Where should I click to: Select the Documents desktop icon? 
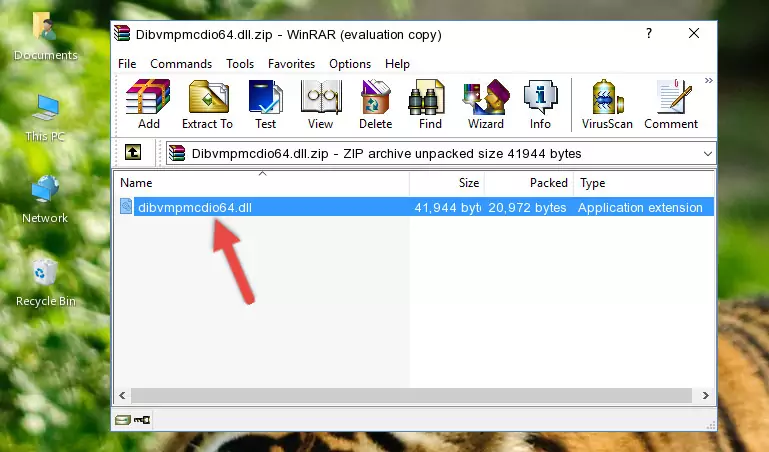pos(46,37)
